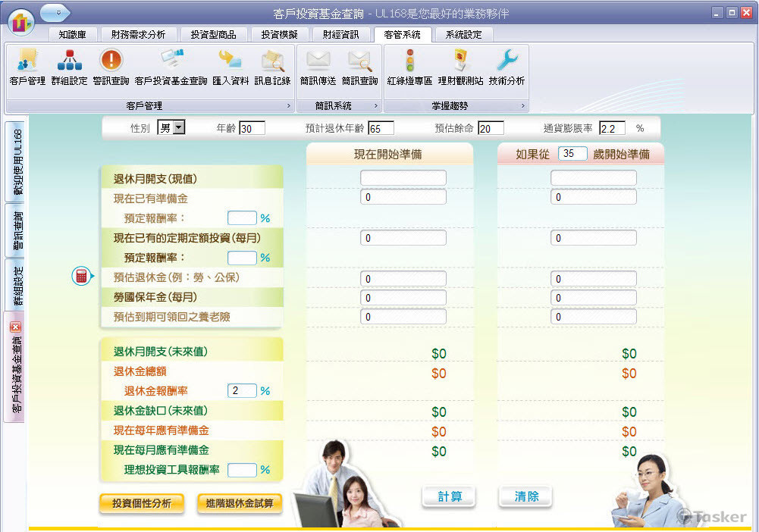
Task: Open 理財觀測站 from toolbar
Action: point(461,67)
